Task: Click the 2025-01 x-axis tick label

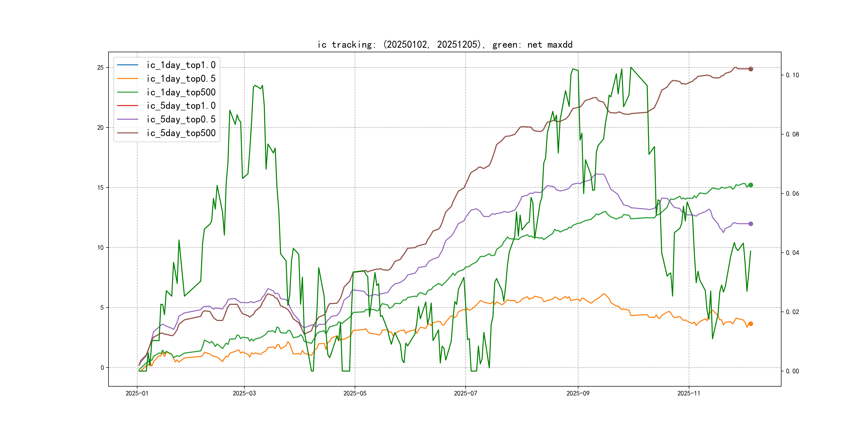Action: (x=137, y=393)
